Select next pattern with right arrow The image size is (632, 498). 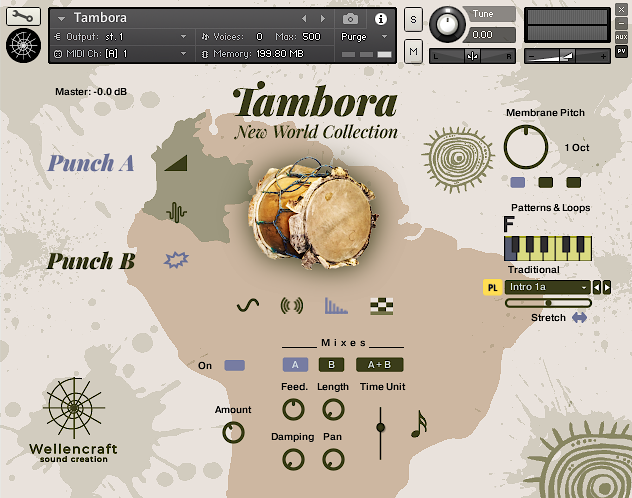pos(607,287)
